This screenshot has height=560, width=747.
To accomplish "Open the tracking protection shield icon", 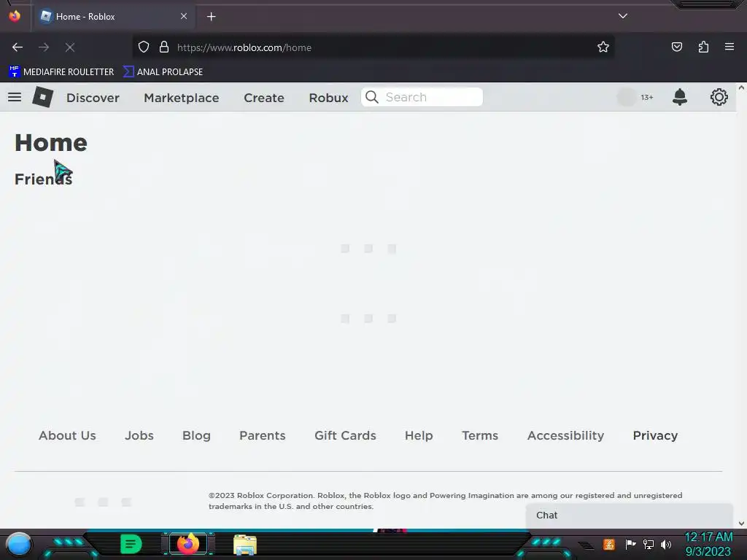I will click(144, 47).
